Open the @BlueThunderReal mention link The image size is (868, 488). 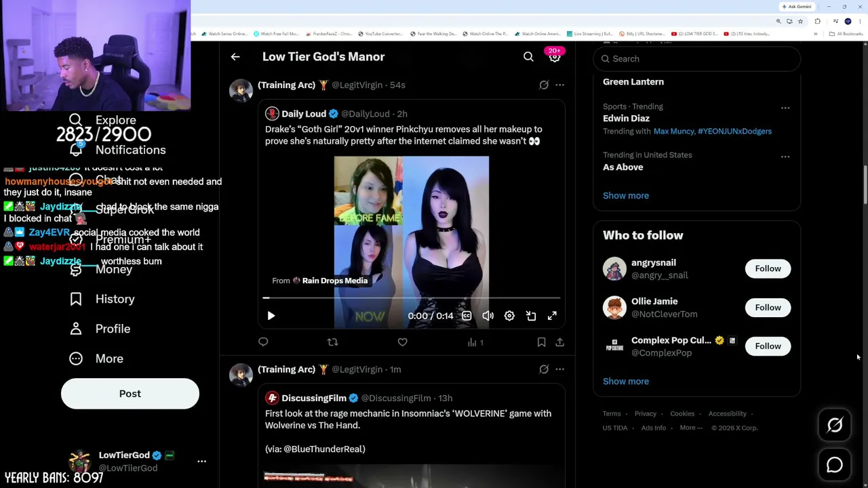[x=324, y=449]
